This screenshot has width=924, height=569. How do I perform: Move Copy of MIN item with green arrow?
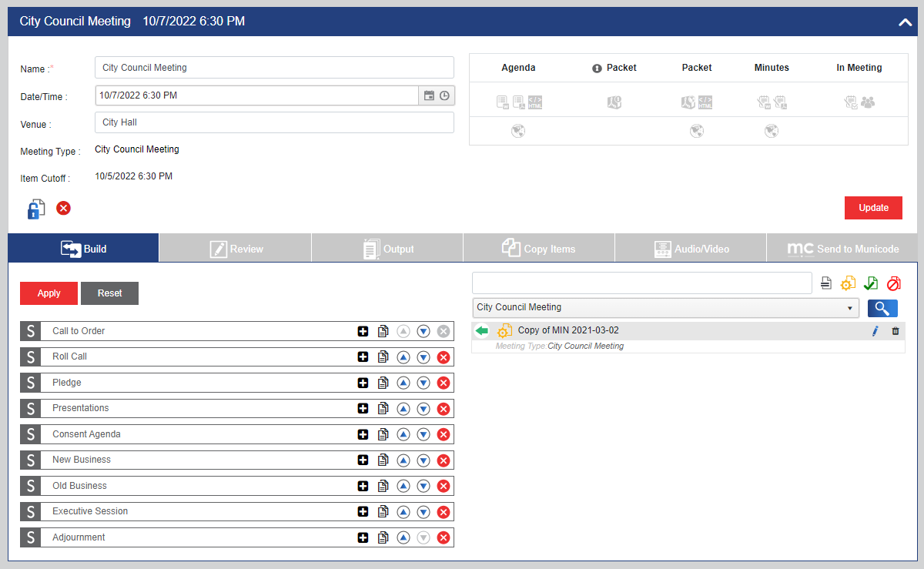[x=482, y=331]
